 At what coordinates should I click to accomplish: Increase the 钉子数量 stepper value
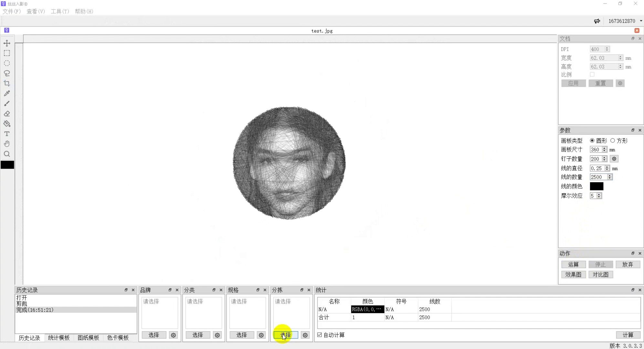(x=604, y=157)
